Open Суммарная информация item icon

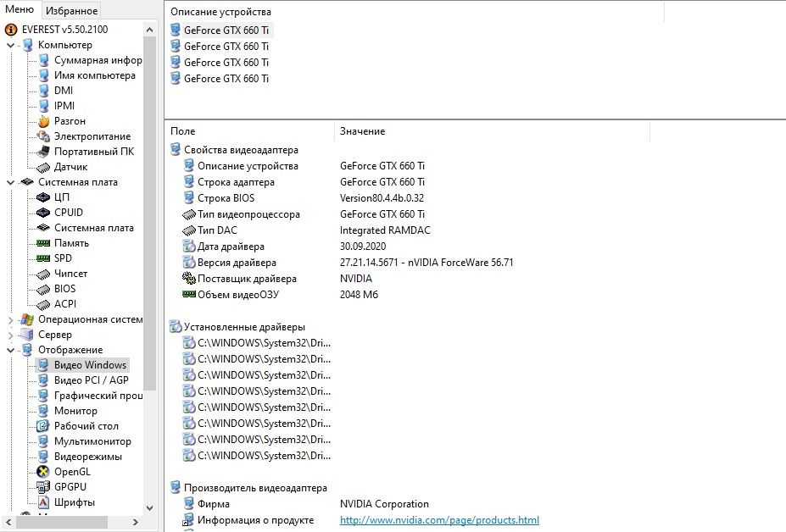43,61
